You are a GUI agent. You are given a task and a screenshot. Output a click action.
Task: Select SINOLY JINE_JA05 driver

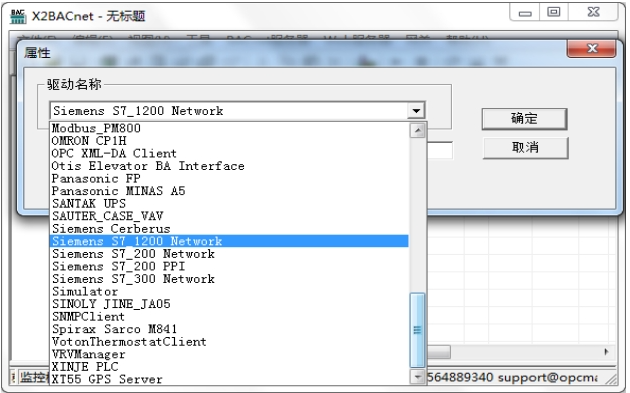pyautogui.click(x=229, y=304)
